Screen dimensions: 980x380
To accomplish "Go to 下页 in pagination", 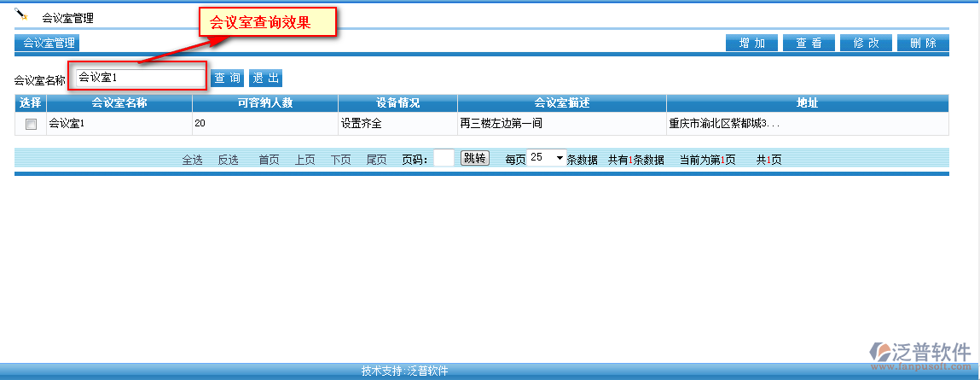I will click(x=340, y=160).
